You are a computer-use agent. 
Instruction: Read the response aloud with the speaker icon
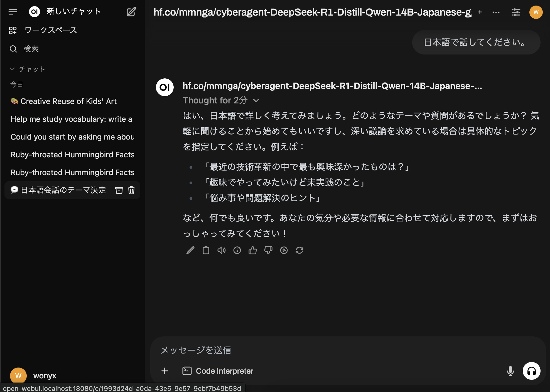(222, 250)
